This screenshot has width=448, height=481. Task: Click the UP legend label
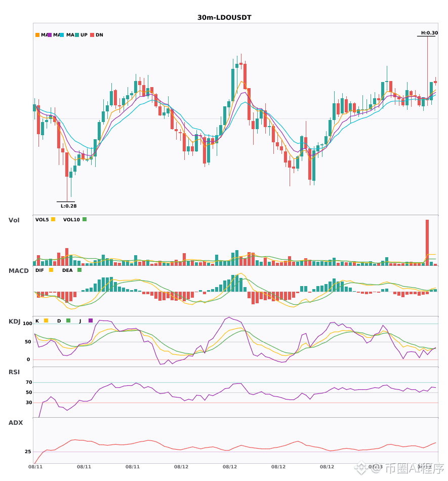pyautogui.click(x=84, y=35)
